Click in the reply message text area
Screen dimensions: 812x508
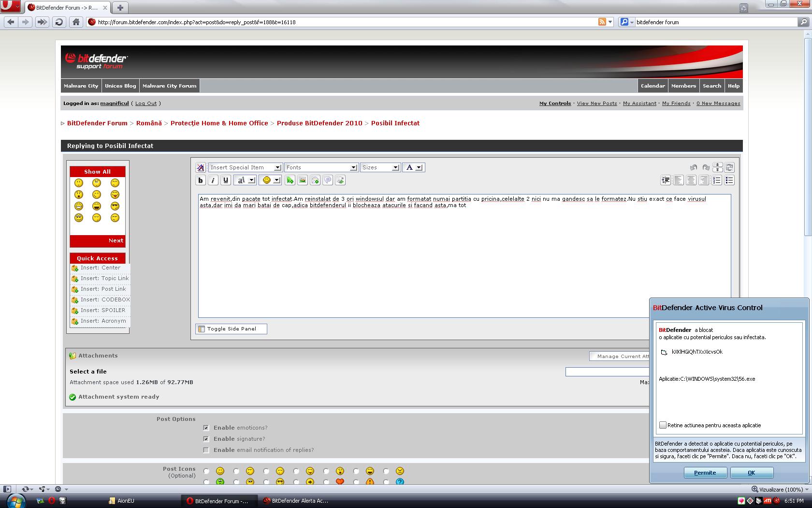[x=464, y=255]
